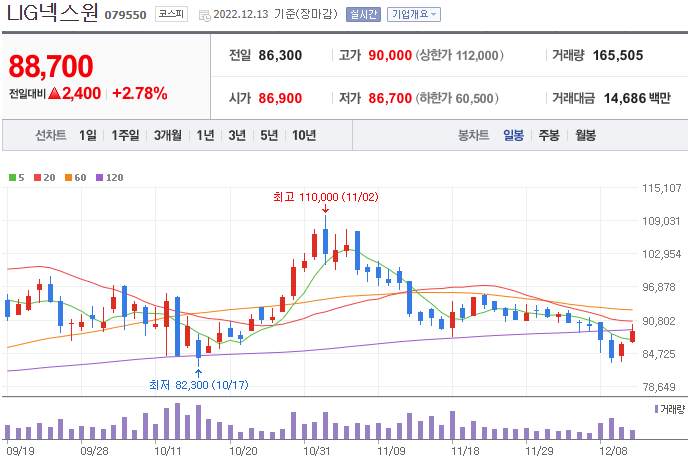Image resolution: width=688 pixels, height=463 pixels.
Task: Click the 90,802 price axis label
Action: pyautogui.click(x=659, y=321)
